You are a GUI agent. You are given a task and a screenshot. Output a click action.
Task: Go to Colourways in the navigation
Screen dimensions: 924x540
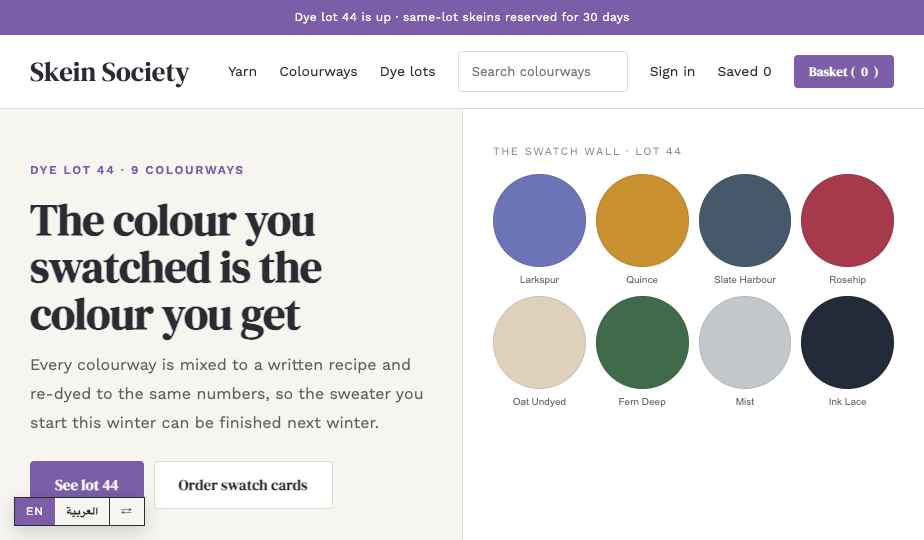pyautogui.click(x=318, y=71)
